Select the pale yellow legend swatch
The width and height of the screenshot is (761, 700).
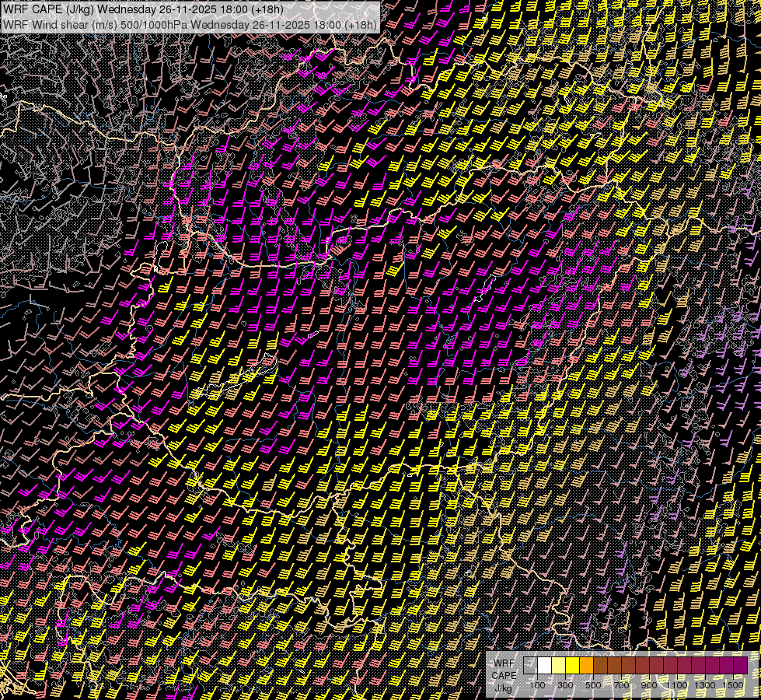(x=559, y=666)
